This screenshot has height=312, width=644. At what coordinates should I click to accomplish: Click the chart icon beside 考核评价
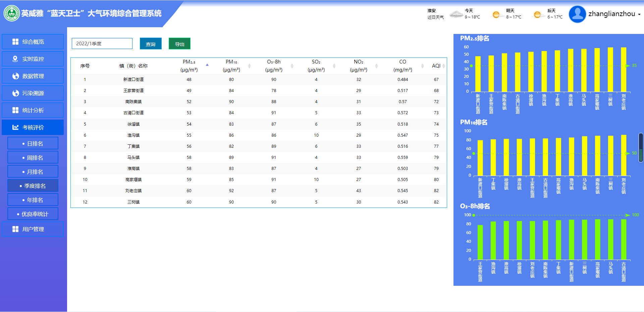[15, 127]
